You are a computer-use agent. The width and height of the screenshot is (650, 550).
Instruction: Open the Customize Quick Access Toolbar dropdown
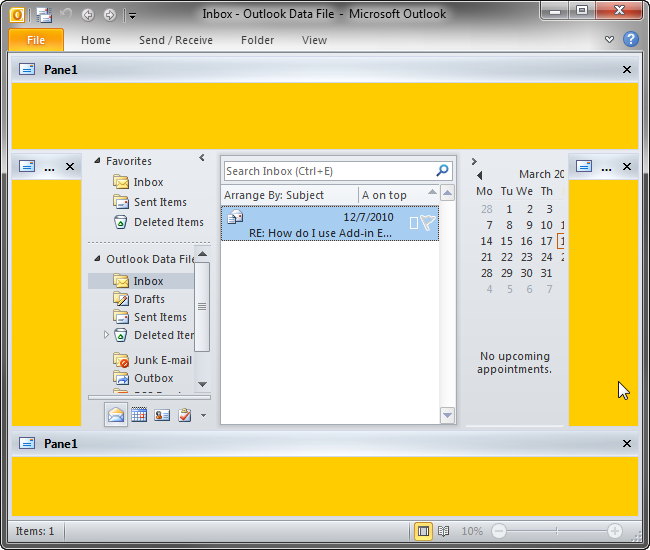point(133,16)
